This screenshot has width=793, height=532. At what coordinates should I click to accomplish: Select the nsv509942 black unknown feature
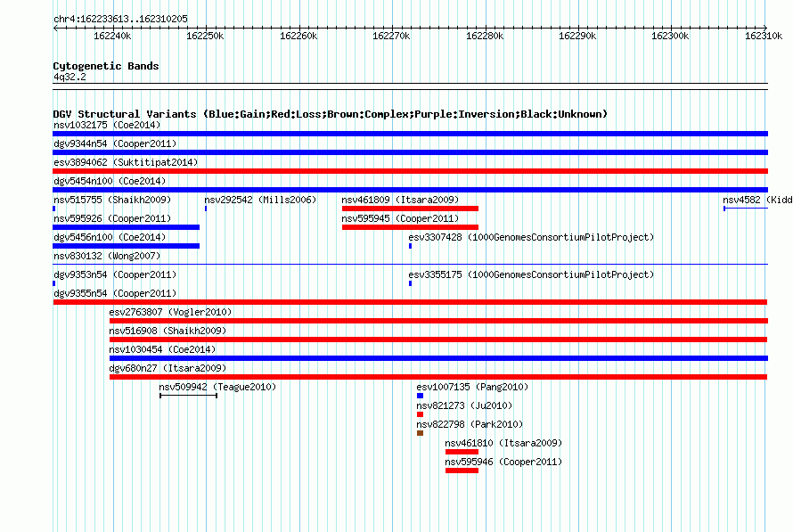coord(189,396)
